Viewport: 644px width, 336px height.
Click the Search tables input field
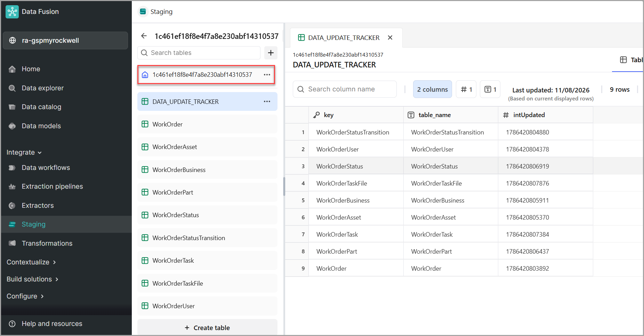tap(199, 53)
